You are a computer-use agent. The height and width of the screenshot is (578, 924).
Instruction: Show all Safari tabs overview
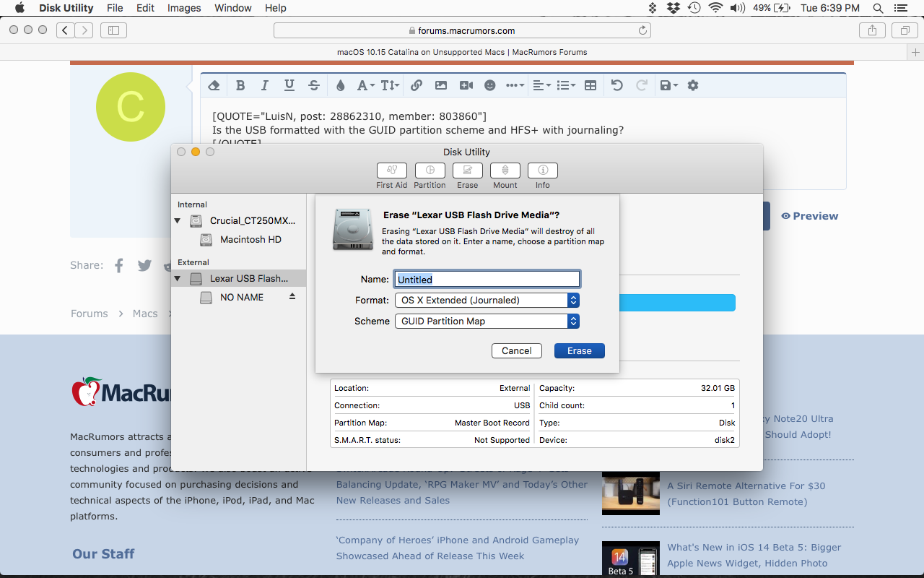pyautogui.click(x=905, y=30)
